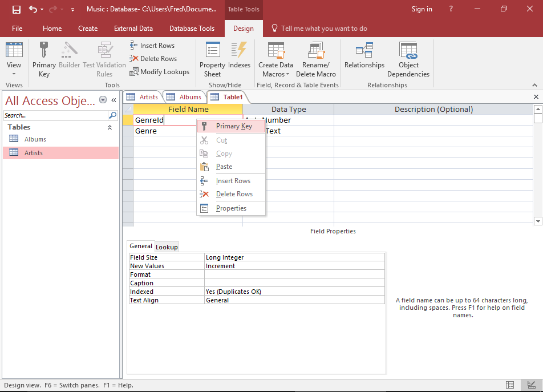543x392 pixels.
Task: Choose Paste in context menu
Action: (231, 167)
